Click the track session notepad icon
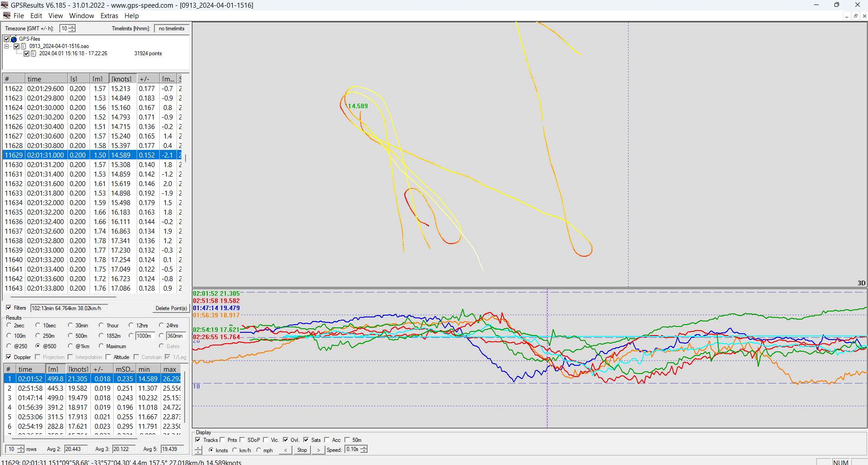 pos(33,53)
